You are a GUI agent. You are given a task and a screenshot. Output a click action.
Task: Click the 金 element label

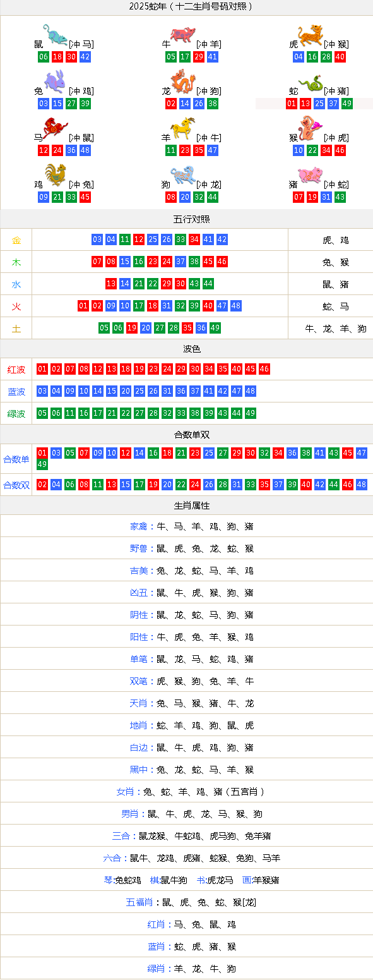tap(16, 240)
